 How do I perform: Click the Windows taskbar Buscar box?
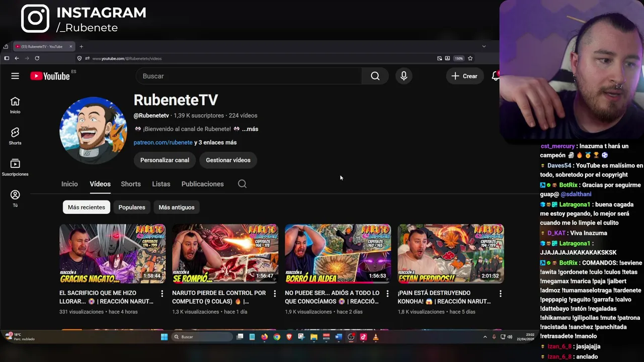pos(202,337)
